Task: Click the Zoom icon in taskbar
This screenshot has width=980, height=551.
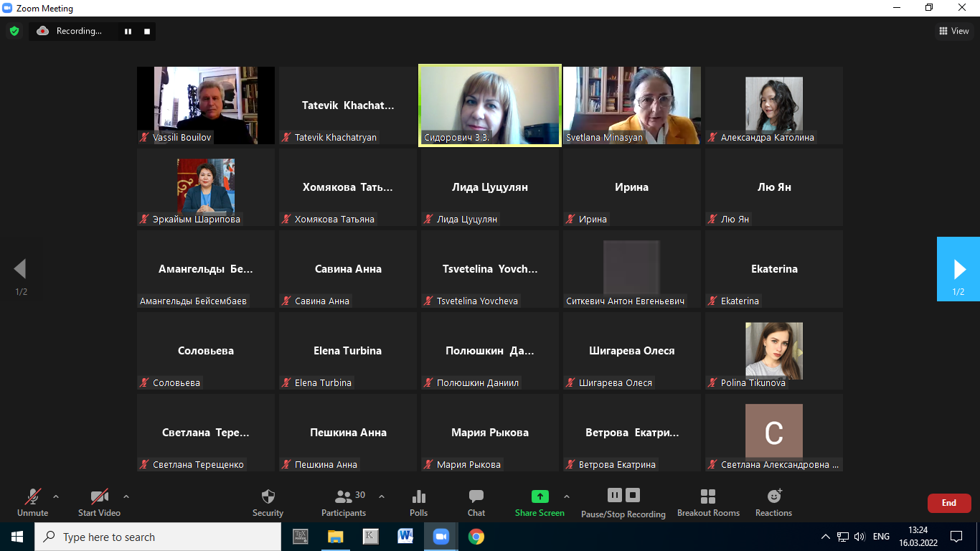Action: (440, 537)
